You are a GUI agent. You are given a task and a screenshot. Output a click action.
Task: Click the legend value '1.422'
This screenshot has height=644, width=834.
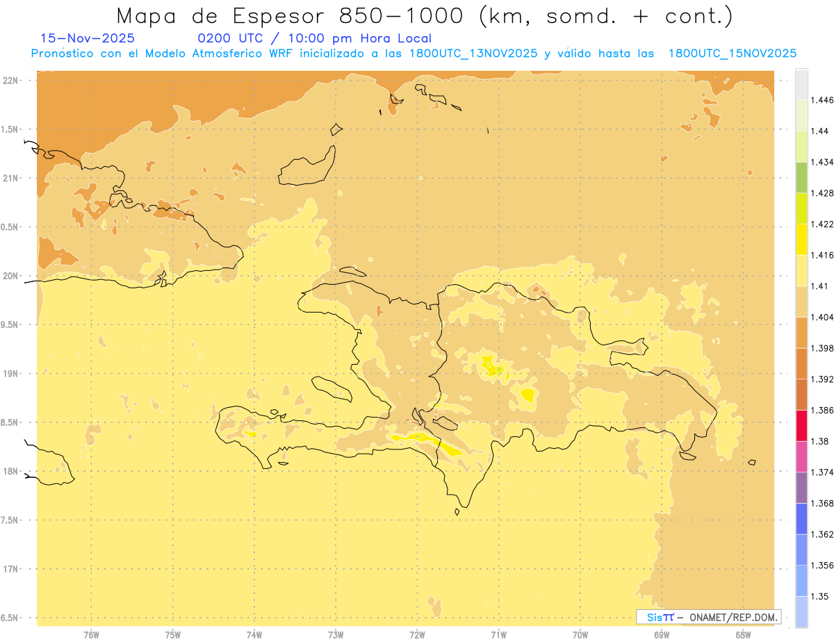822,224
